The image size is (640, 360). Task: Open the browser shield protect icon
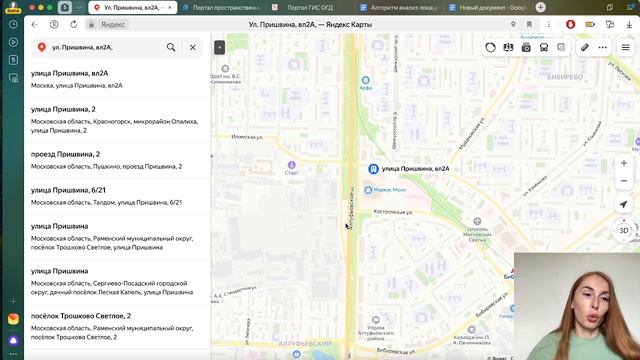point(54,24)
